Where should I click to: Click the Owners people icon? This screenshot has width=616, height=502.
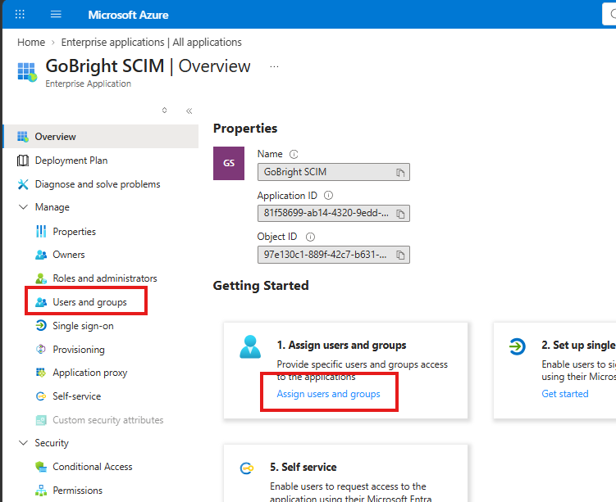(41, 255)
